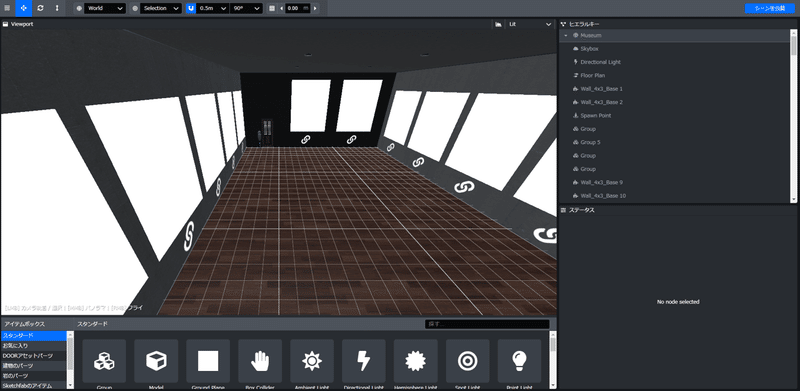Click the アイテムボックス panel title
This screenshot has height=391, width=800.
[24, 324]
